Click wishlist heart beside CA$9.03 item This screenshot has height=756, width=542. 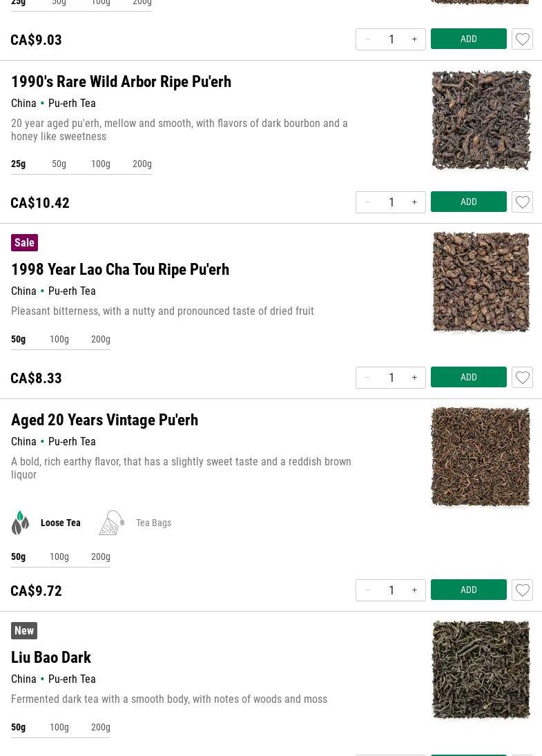pos(522,39)
